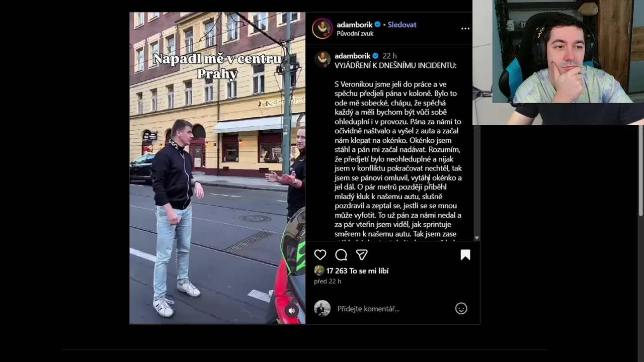This screenshot has width=644, height=362.
Task: Click the adamborik header profile picture
Action: [x=322, y=29]
